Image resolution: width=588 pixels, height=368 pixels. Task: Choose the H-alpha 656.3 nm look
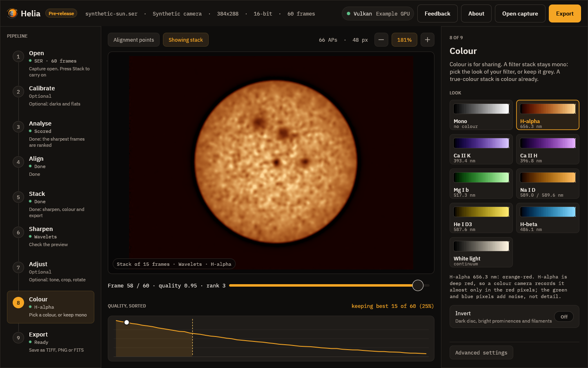pyautogui.click(x=548, y=115)
